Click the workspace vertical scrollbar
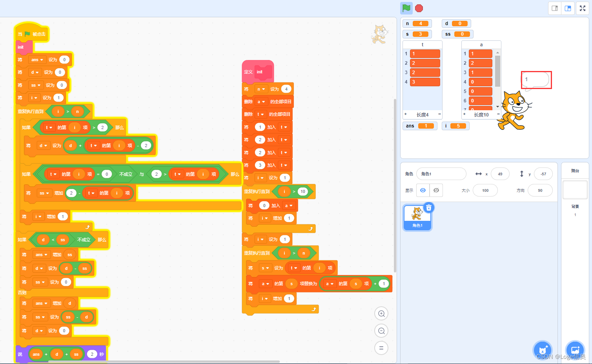The height and width of the screenshot is (364, 592). [395, 185]
